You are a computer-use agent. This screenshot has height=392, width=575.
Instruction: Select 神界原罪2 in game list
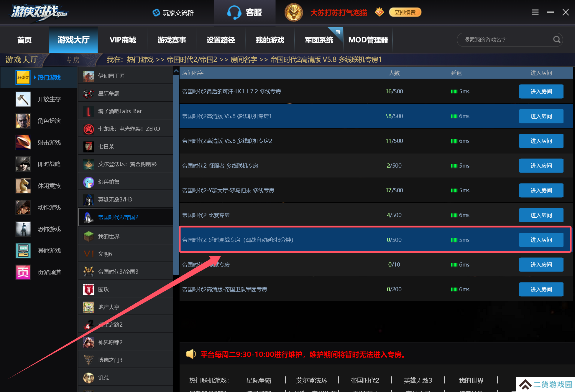point(126,342)
